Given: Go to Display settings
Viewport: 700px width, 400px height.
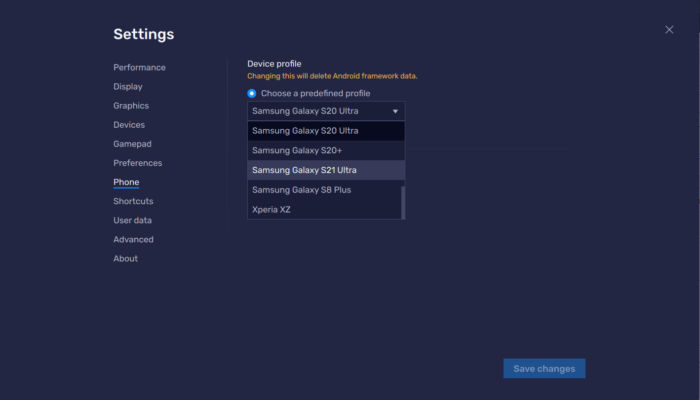Looking at the screenshot, I should [128, 86].
